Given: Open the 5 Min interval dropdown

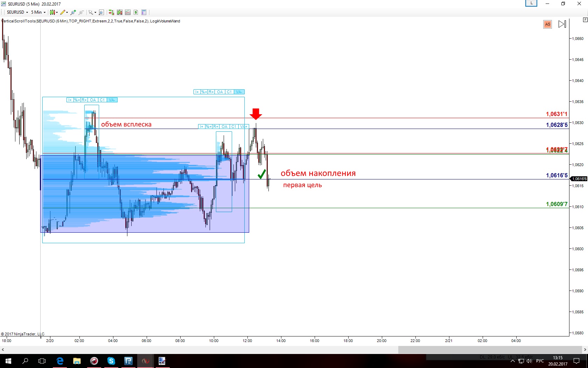Looking at the screenshot, I should tap(38, 12).
